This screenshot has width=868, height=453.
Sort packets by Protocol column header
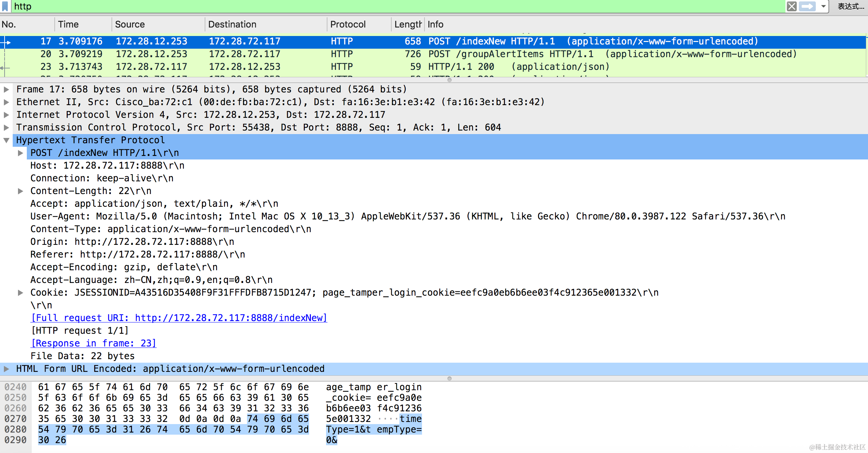[x=348, y=24]
